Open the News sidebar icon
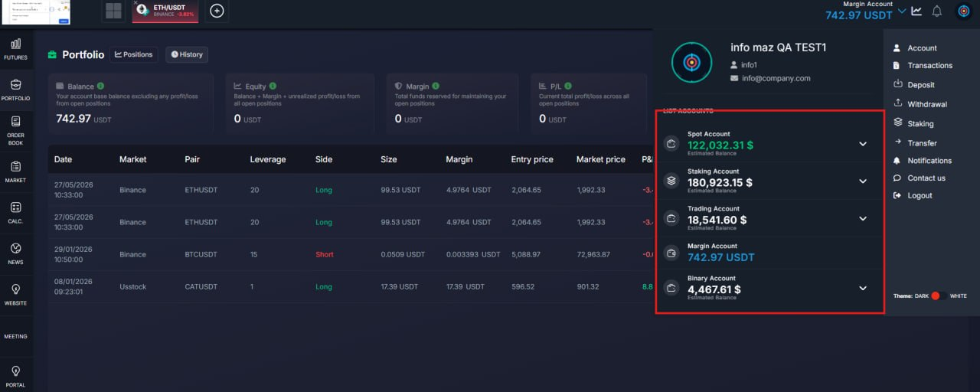This screenshot has width=980, height=392. (15, 253)
